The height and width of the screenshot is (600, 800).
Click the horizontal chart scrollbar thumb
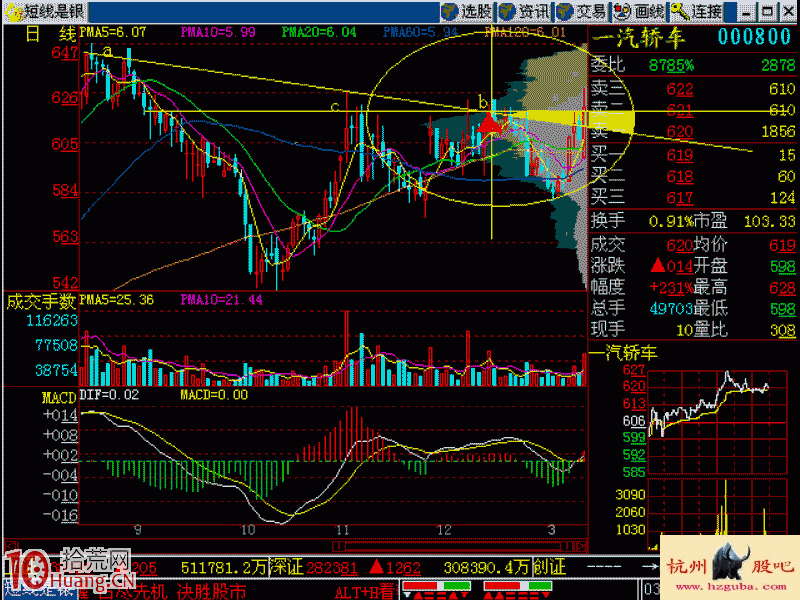454,546
